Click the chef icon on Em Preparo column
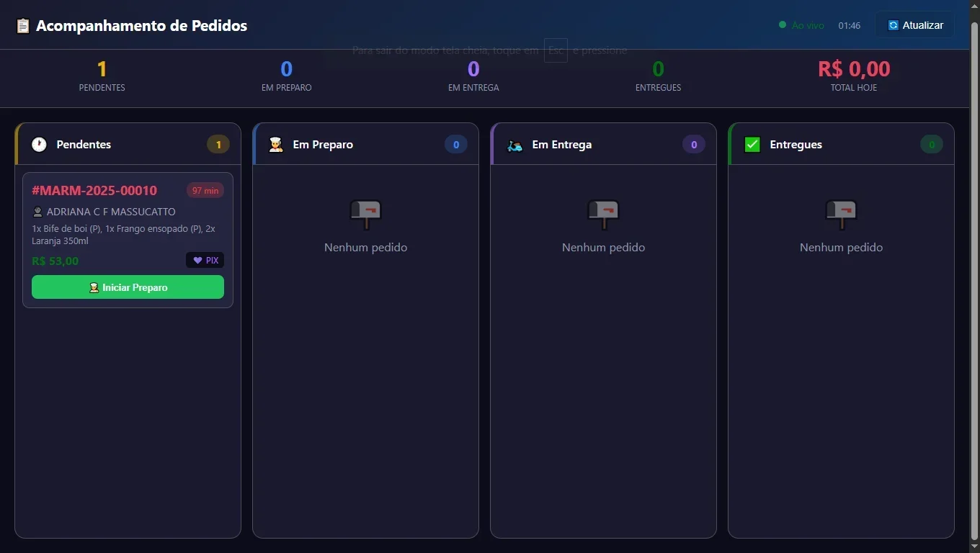This screenshot has width=980, height=553. 276,144
